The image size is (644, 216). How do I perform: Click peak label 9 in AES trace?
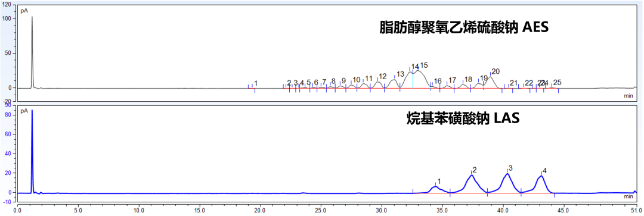(344, 80)
